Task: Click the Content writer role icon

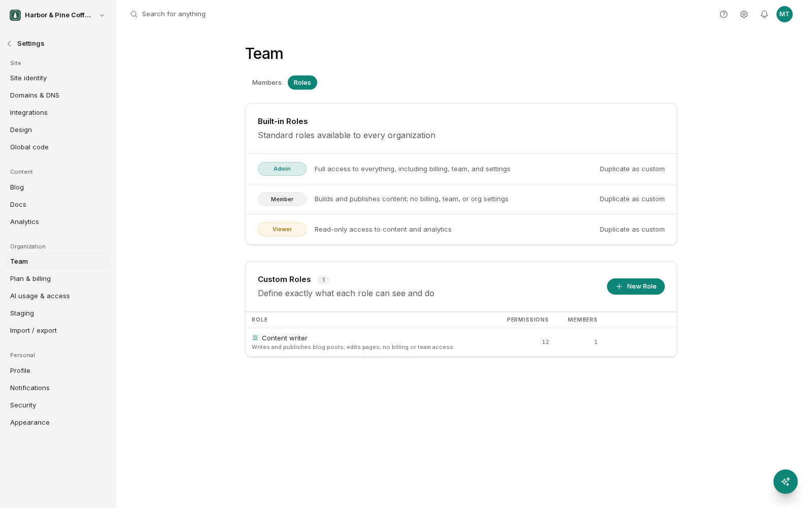Action: point(255,338)
